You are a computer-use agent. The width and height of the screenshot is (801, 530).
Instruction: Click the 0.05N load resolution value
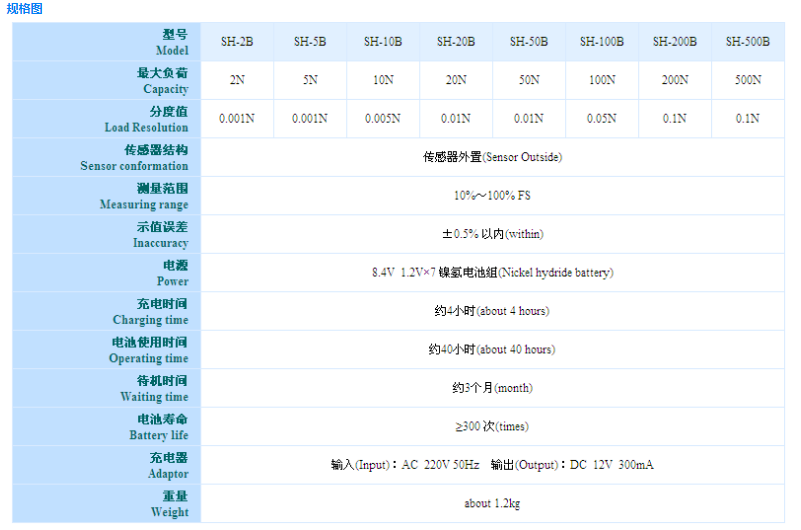coord(602,119)
